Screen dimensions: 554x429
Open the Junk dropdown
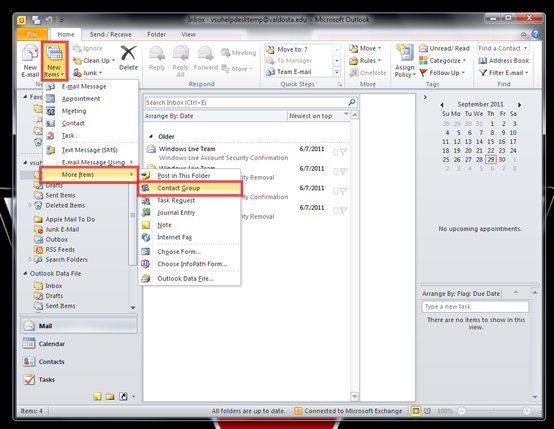pos(88,73)
